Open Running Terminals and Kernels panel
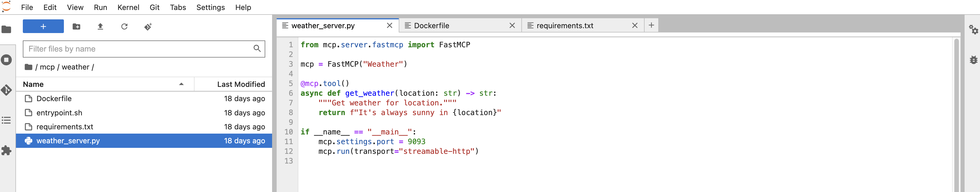This screenshot has width=980, height=192. 7,60
